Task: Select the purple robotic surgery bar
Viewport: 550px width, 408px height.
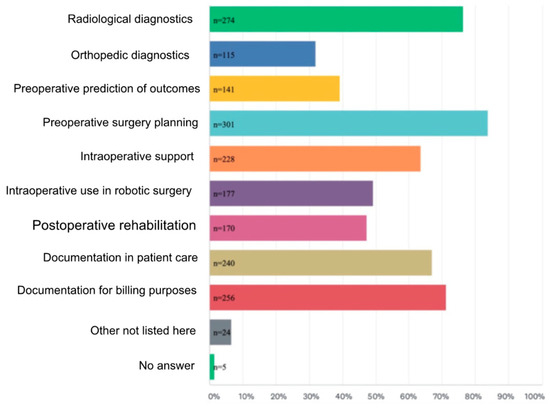Action: pos(291,193)
